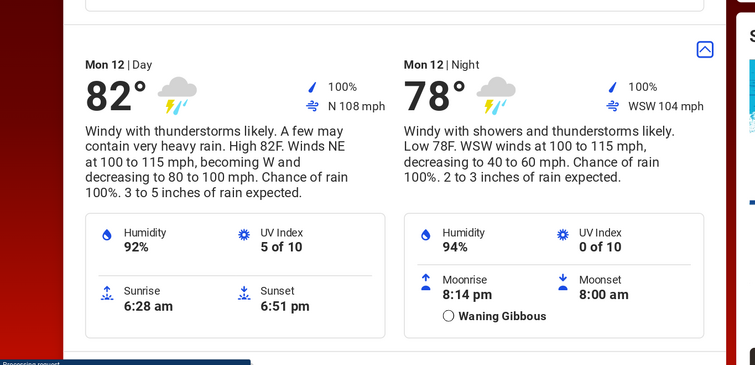Click the Mon 12 Night heading
This screenshot has height=365, width=755.
442,65
